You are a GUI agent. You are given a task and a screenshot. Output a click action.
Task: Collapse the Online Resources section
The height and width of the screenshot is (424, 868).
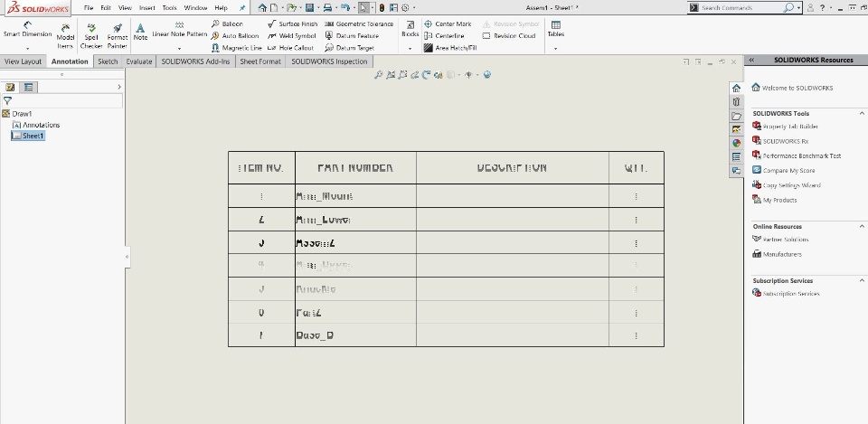[x=862, y=226]
